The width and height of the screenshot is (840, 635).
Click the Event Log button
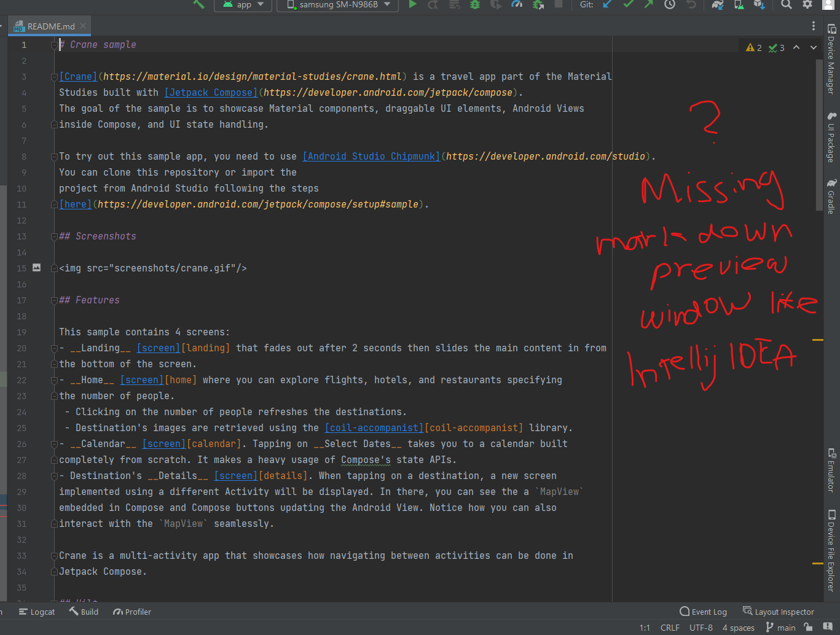pos(703,612)
